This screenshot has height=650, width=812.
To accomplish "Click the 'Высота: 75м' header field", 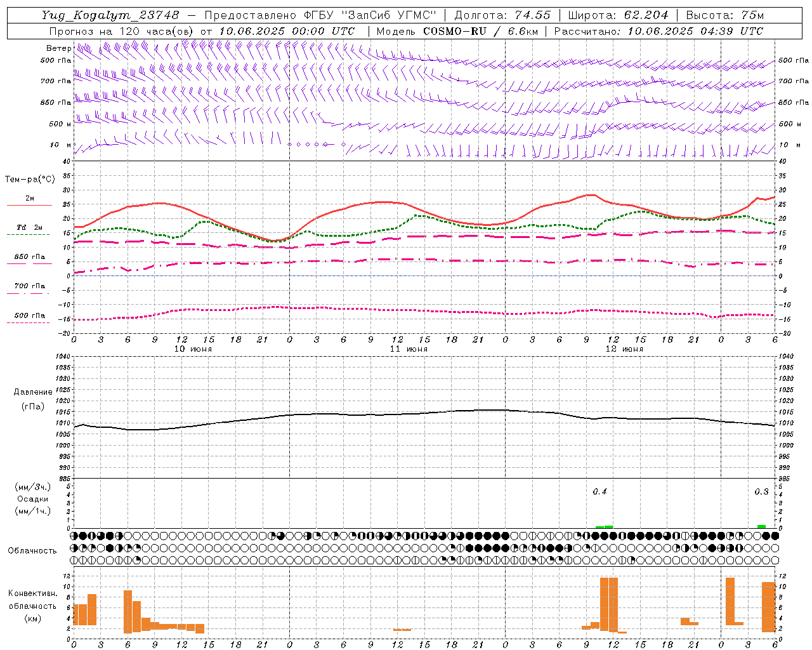I will pyautogui.click(x=725, y=15).
